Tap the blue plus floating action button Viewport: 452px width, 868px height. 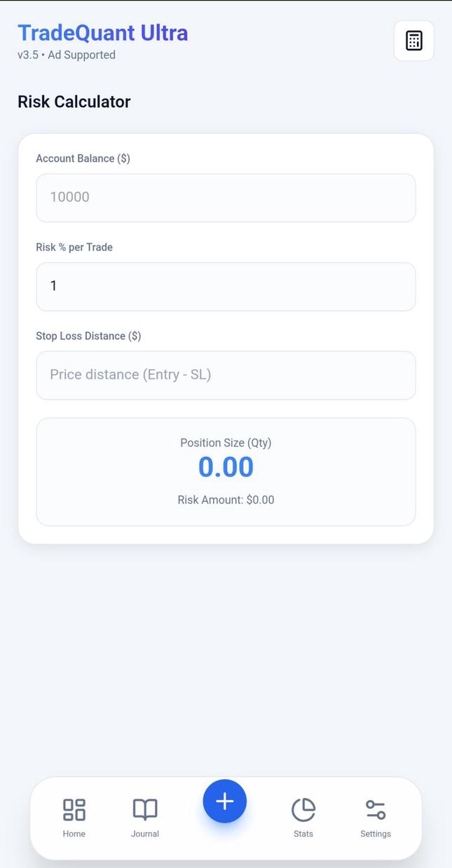224,800
